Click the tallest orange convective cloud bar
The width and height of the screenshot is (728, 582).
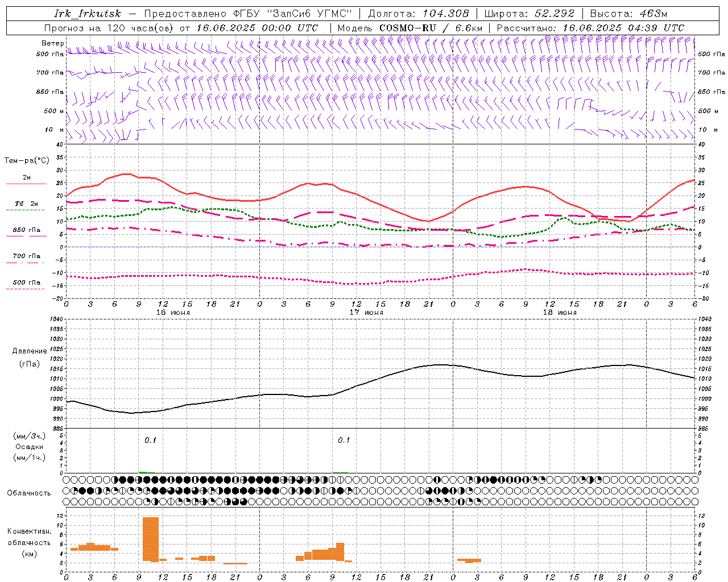(x=151, y=539)
